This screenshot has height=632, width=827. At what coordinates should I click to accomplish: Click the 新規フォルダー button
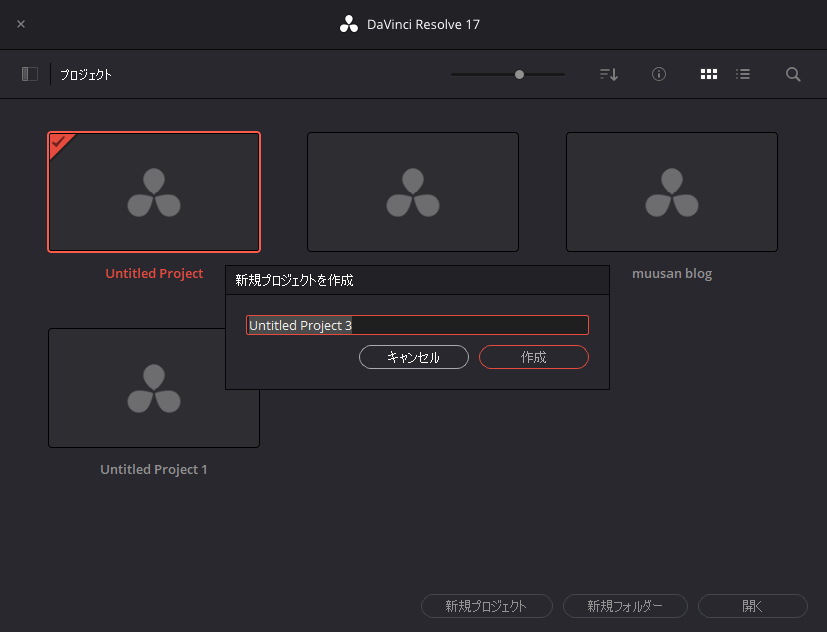[x=625, y=606]
